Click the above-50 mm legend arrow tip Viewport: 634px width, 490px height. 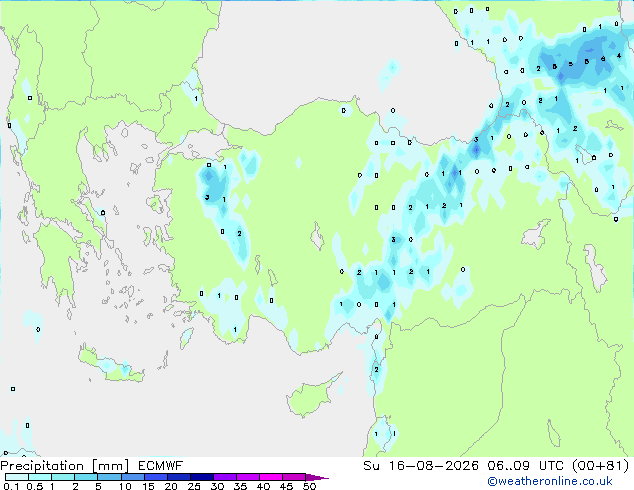pos(317,477)
